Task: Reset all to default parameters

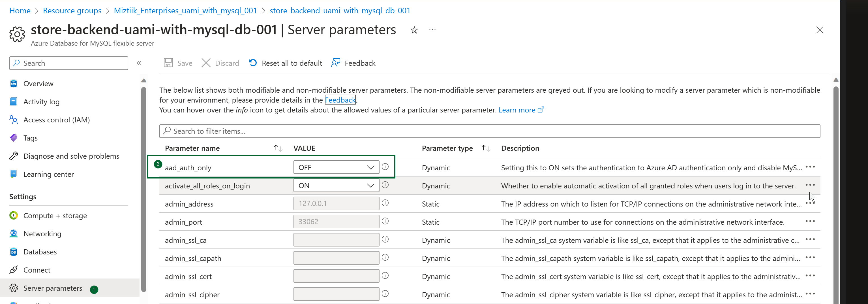Action: pyautogui.click(x=285, y=63)
